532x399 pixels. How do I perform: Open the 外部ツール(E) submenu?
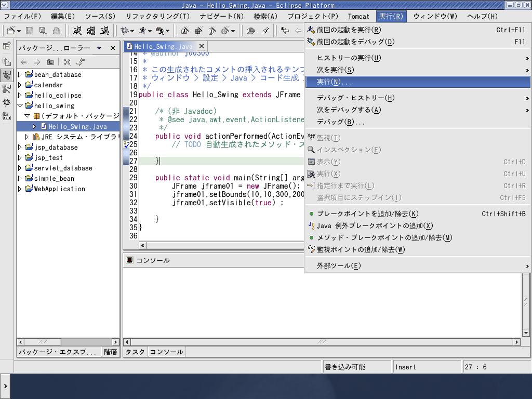tap(418, 265)
